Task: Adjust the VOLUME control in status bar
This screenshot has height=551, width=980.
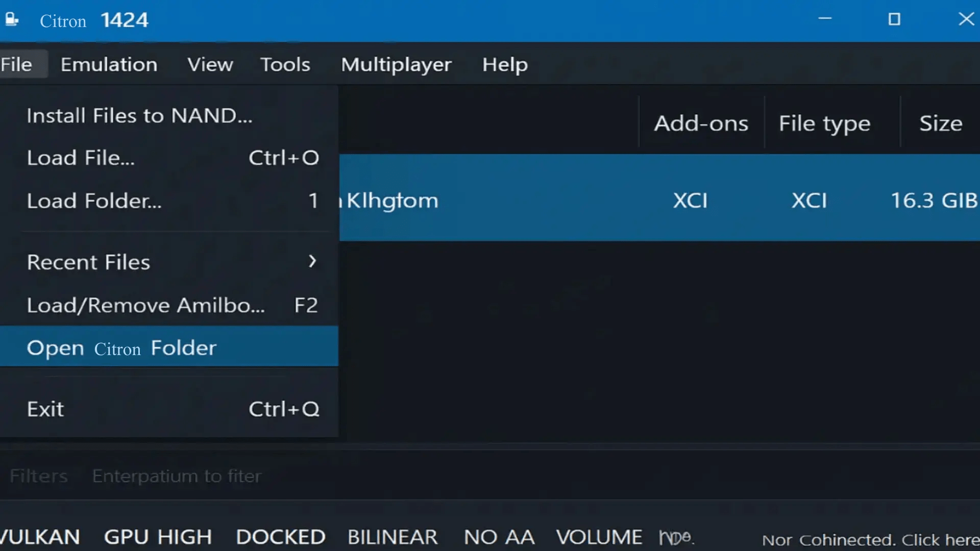Action: click(x=599, y=537)
